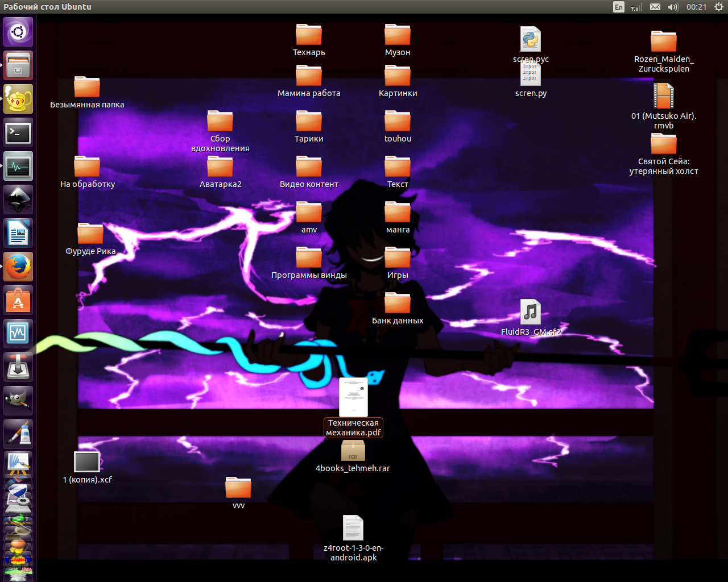Click the 00:21 clock in the panel

[696, 7]
